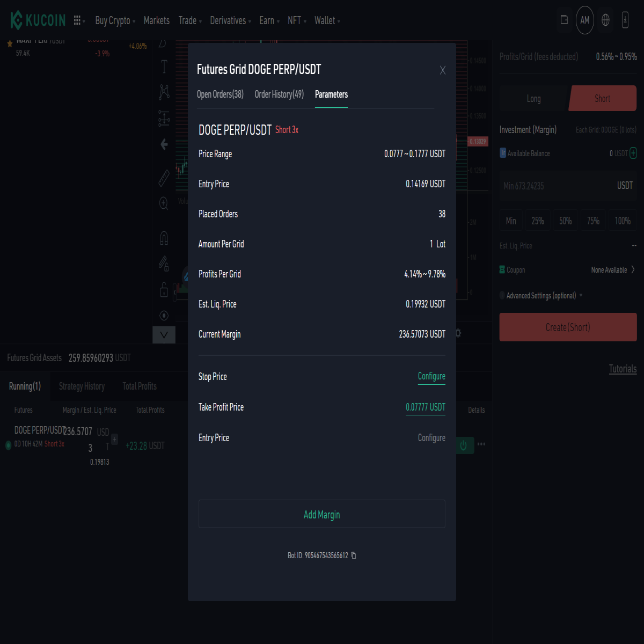Select the Text tool in chart toolbar
This screenshot has width=644, height=644.
164,67
